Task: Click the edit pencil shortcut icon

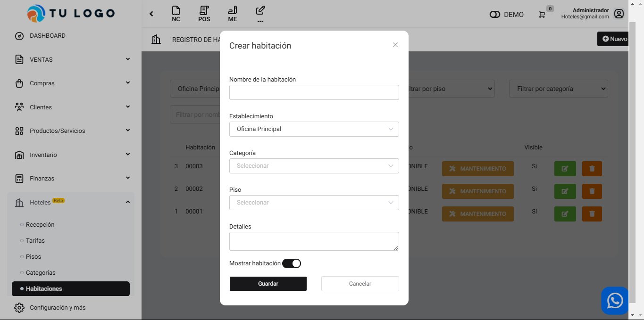Action: [260, 10]
